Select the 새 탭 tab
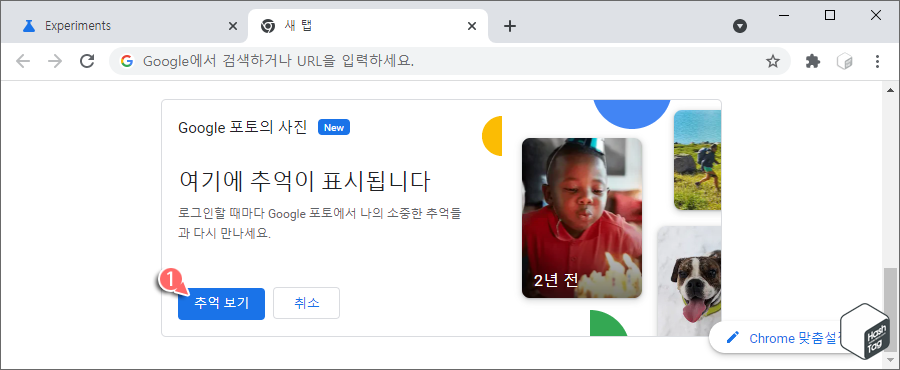Image resolution: width=900 pixels, height=370 pixels. 367,26
